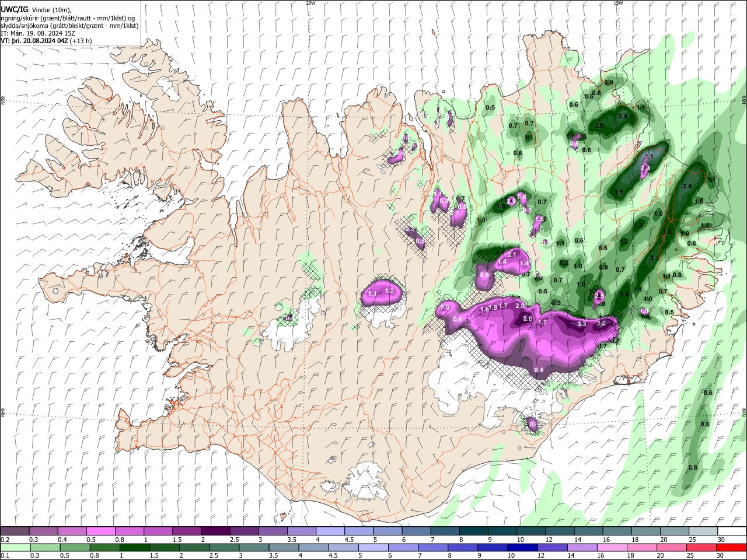747x560 pixels.
Task: Select the 'rigning/skúrir' legend description line
Action: 68,17
